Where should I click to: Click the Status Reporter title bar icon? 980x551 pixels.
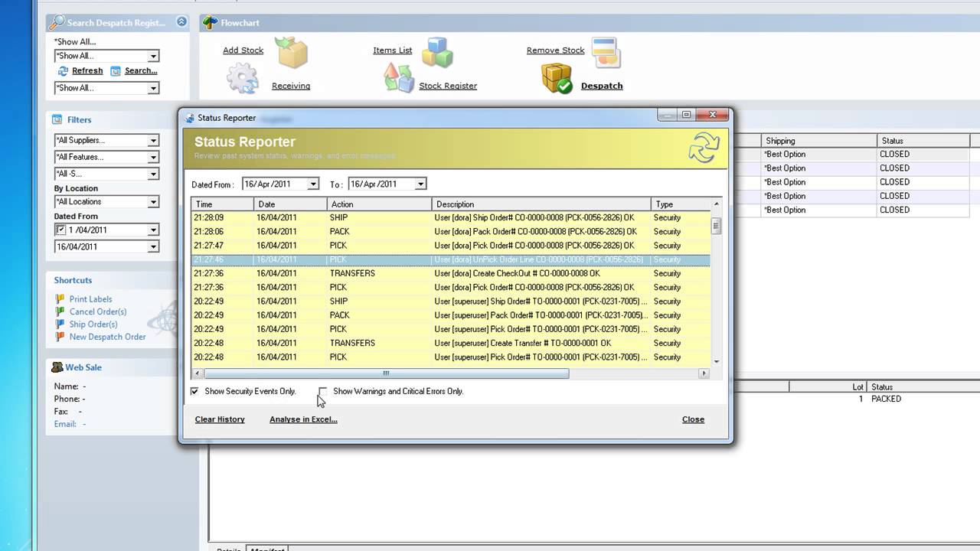click(189, 118)
